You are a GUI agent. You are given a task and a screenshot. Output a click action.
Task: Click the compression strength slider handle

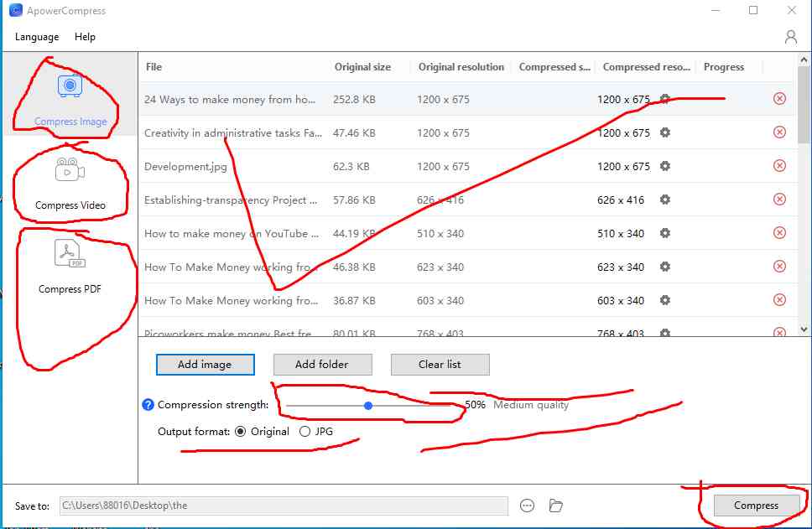click(x=368, y=406)
